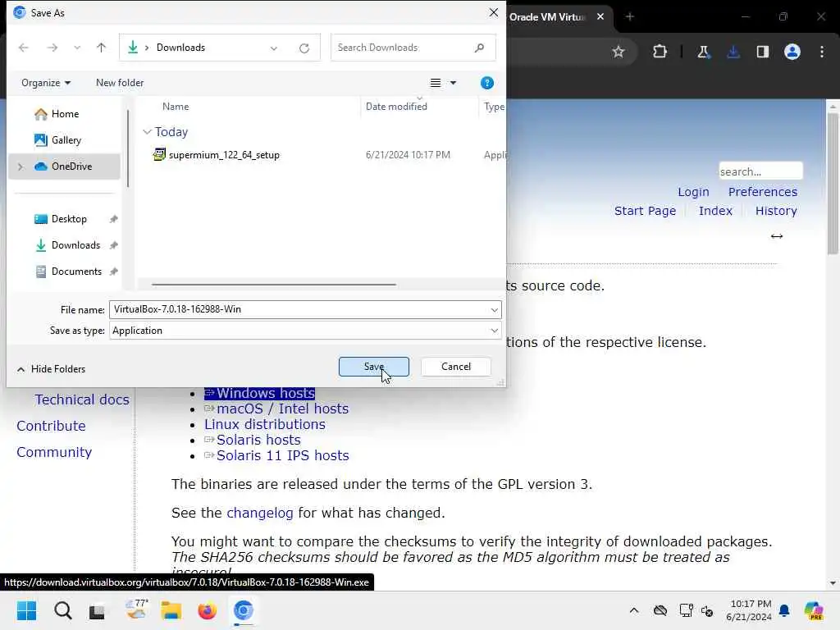Open a new browser tab
Screen dimensions: 840x630
coord(630,16)
